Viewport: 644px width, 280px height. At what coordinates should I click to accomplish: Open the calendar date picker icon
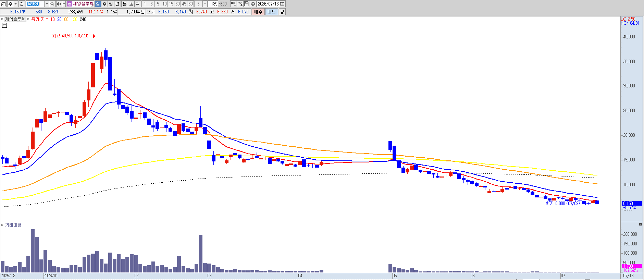click(x=282, y=4)
